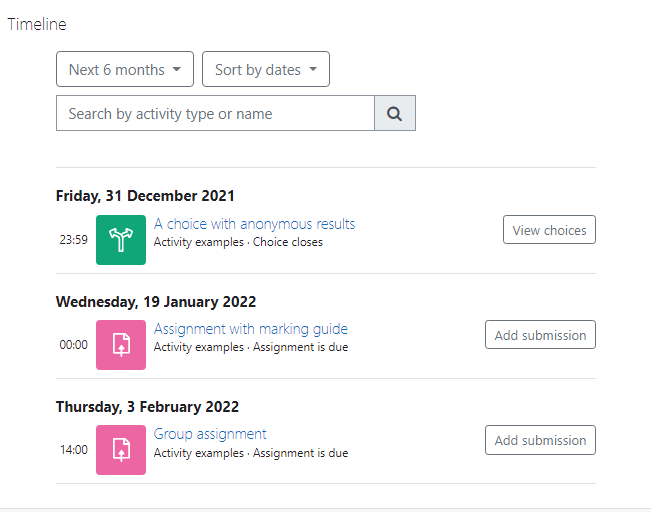Open A choice with anonymous results link
Screen dimensions: 651x512
[x=255, y=224]
